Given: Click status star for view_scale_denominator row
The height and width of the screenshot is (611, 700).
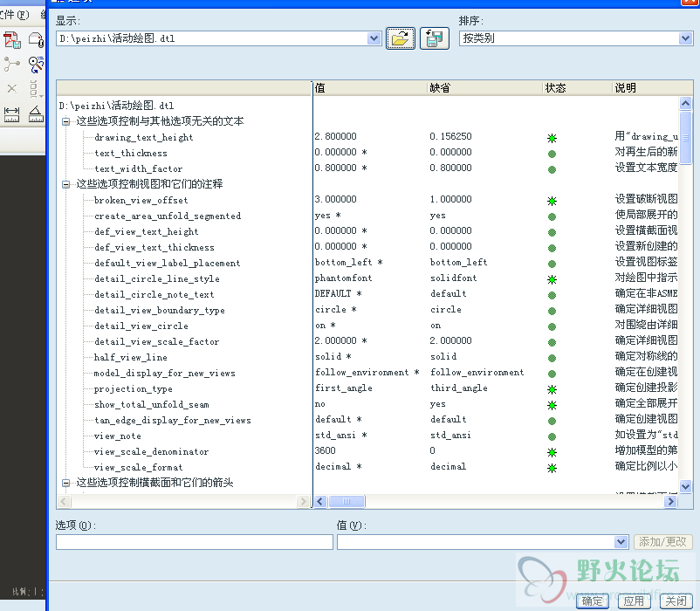Looking at the screenshot, I should (552, 452).
